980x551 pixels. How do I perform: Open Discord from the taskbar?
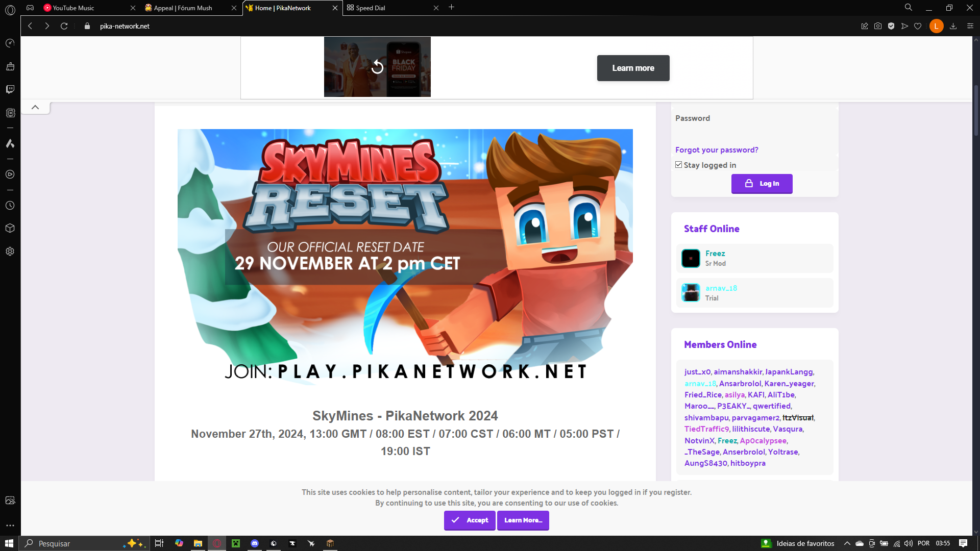(x=255, y=543)
